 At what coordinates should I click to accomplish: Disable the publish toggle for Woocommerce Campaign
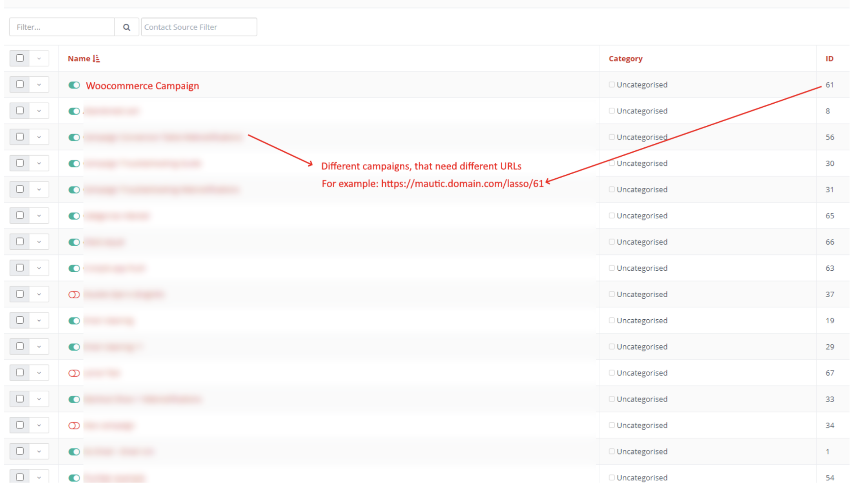tap(74, 85)
